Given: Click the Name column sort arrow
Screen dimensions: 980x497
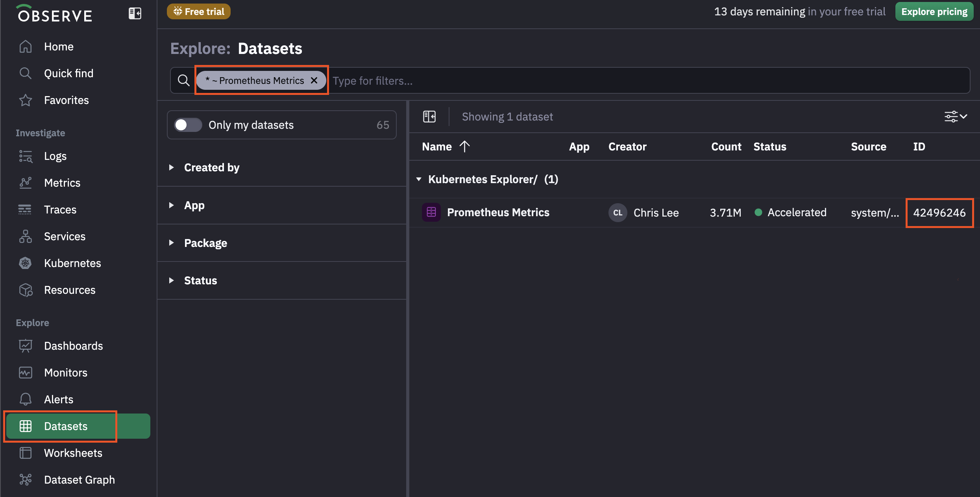Looking at the screenshot, I should coord(465,147).
